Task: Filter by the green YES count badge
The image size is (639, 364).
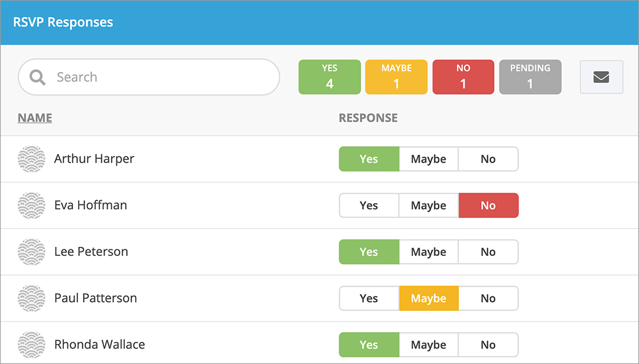Action: (x=329, y=77)
